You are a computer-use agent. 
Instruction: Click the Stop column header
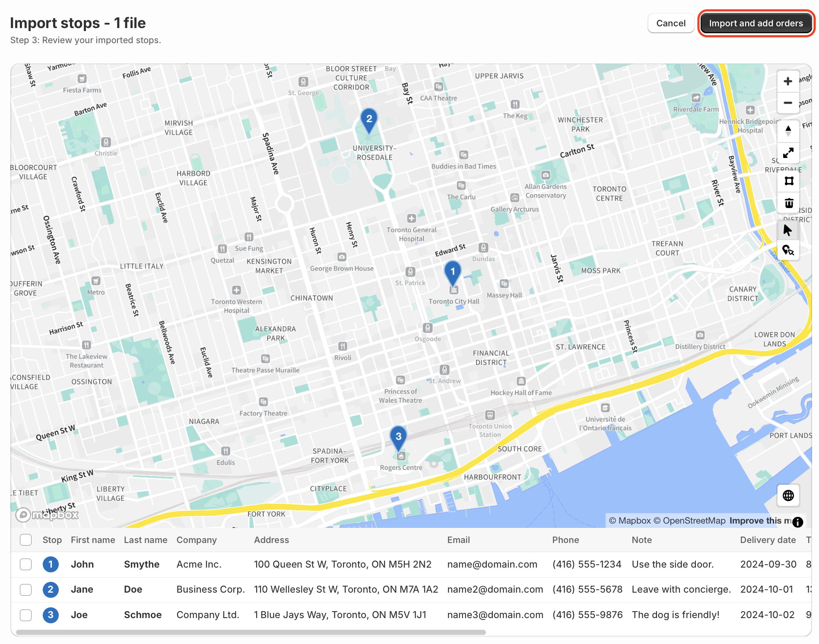52,540
